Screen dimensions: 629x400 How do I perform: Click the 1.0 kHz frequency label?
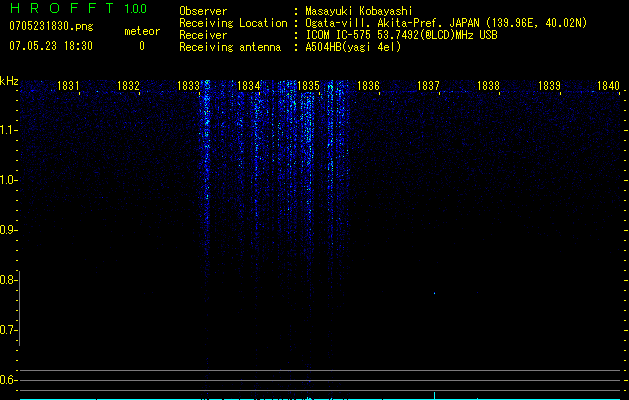pyautogui.click(x=8, y=180)
